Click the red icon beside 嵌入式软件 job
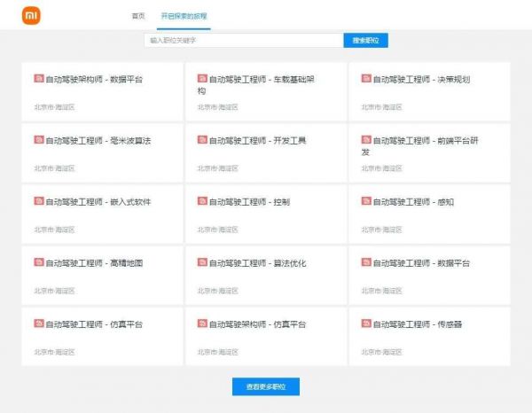This screenshot has width=532, height=413. (39, 201)
